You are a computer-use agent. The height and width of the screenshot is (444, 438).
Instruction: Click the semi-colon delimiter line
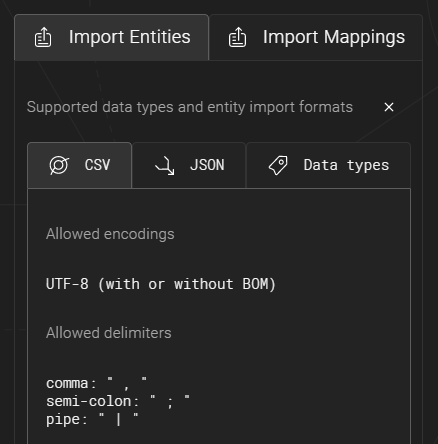coord(118,401)
